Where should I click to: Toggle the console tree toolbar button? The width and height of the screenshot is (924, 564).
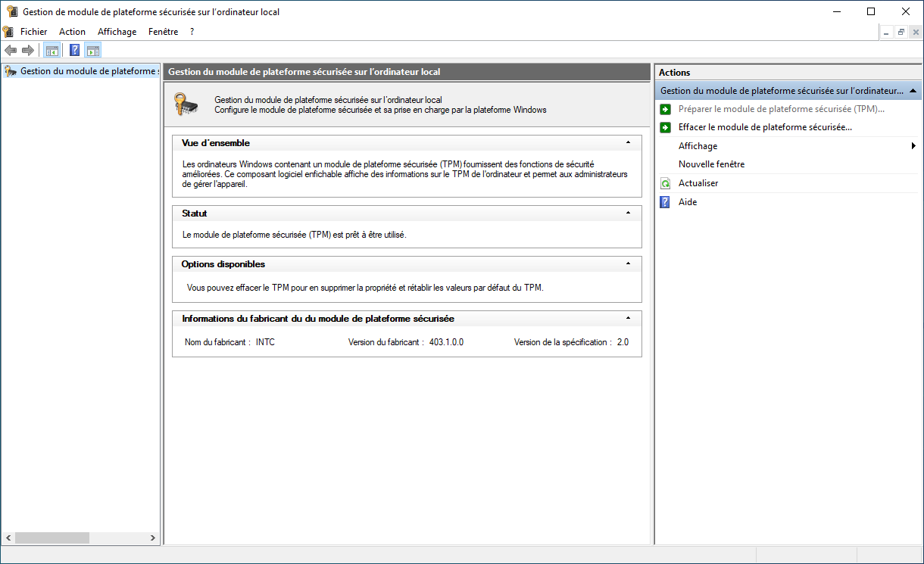[52, 51]
